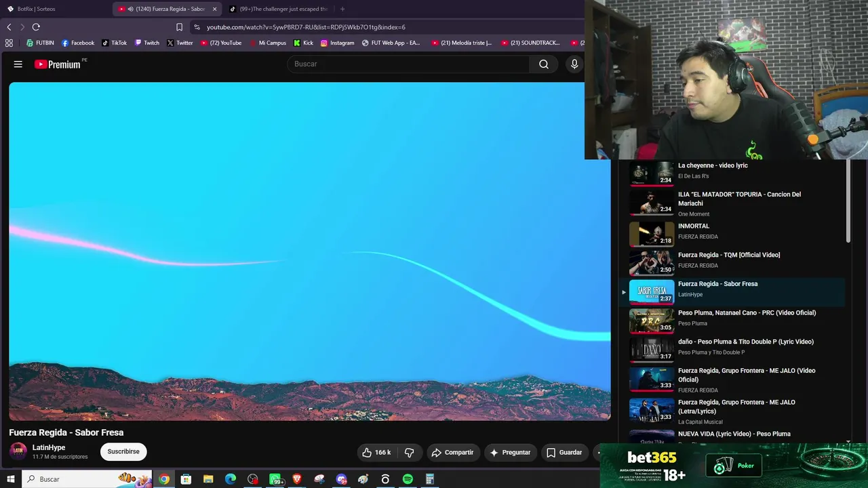Switch to The challenger just escaped TikTok tab
The width and height of the screenshot is (868, 488).
(279, 9)
